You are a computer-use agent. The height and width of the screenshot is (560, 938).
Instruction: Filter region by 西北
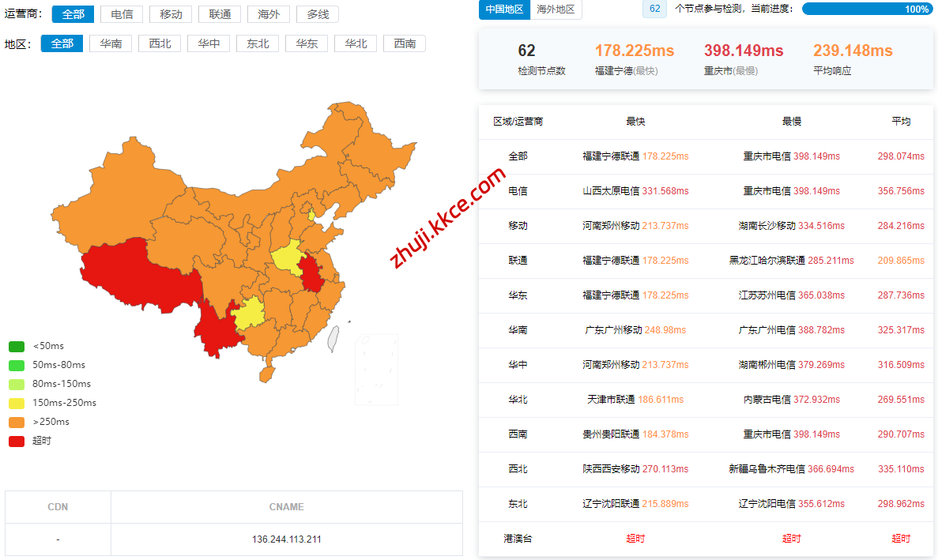[160, 43]
